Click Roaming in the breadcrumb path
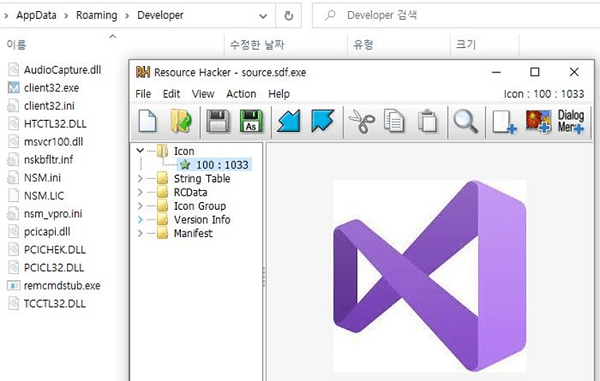The height and width of the screenshot is (381, 600). [97, 15]
